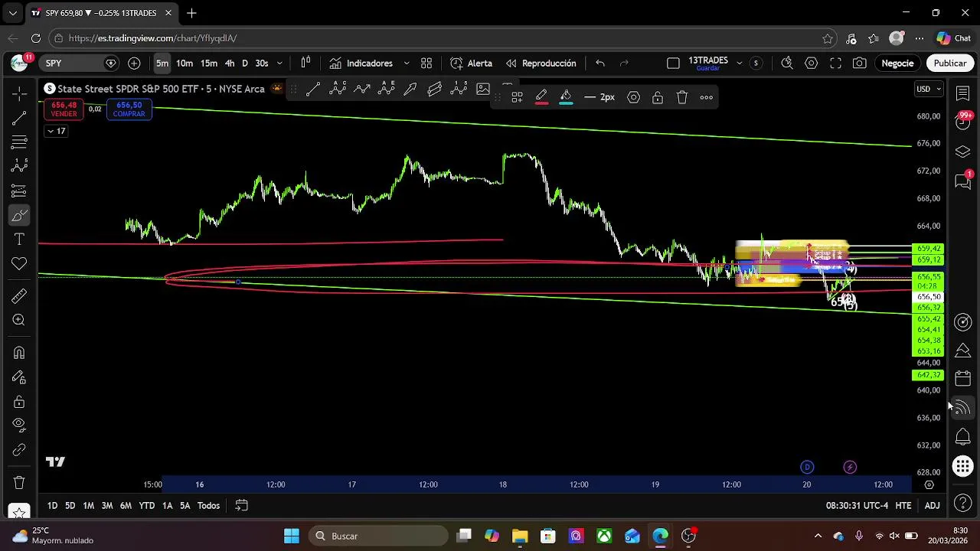Select the crosshair cursor tool

[x=19, y=93]
